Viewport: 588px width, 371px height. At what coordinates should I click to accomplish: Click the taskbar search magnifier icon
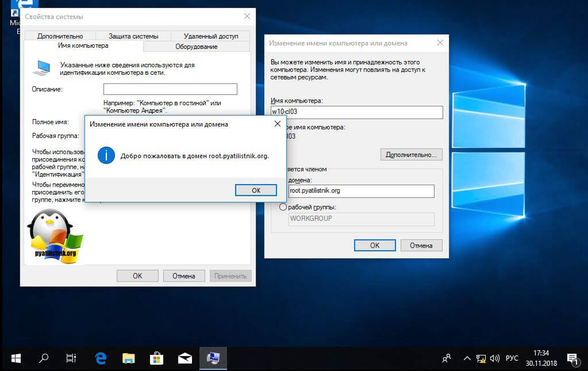(x=44, y=358)
